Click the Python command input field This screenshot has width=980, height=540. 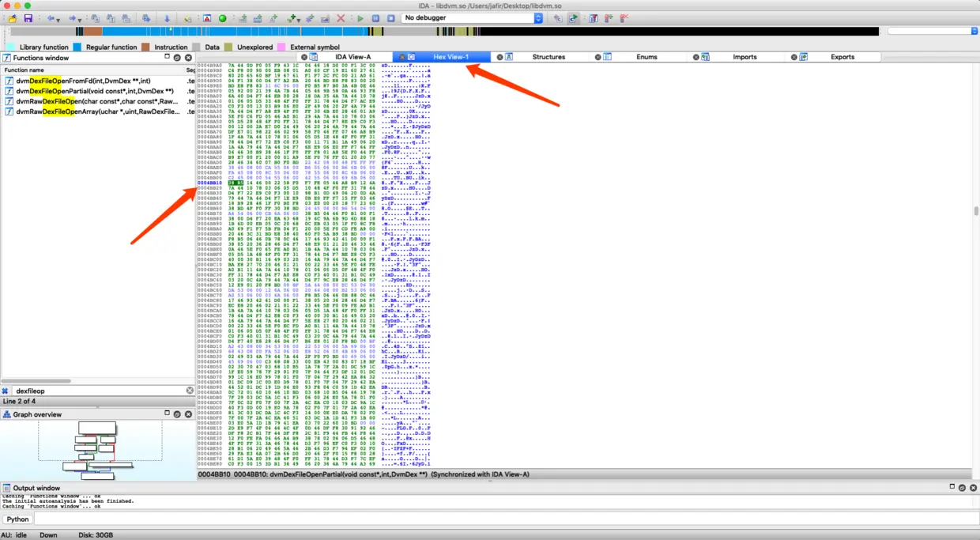(x=506, y=519)
